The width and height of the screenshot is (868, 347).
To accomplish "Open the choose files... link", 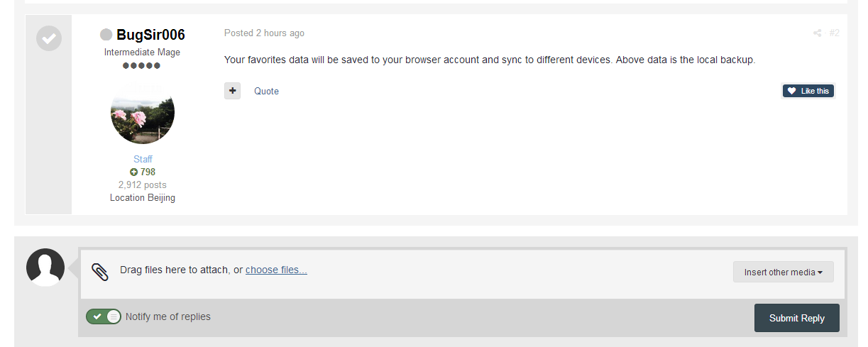I will coord(276,270).
